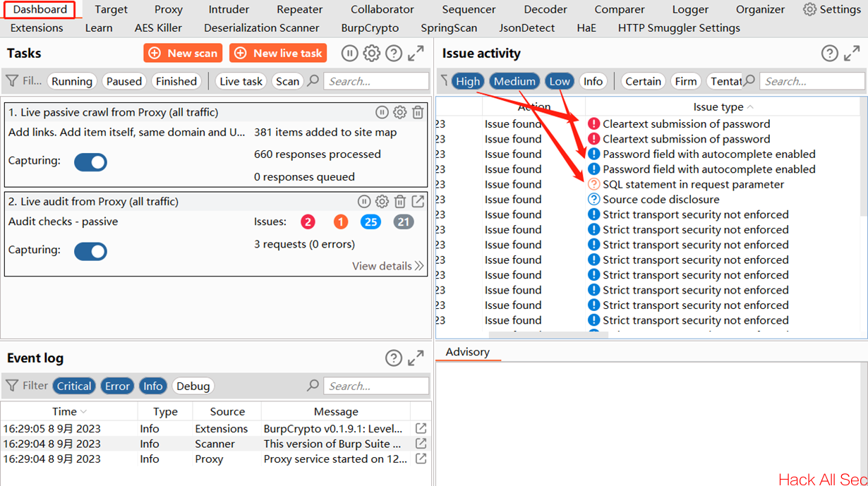
Task: Open help for Issue activity panel
Action: click(x=830, y=54)
